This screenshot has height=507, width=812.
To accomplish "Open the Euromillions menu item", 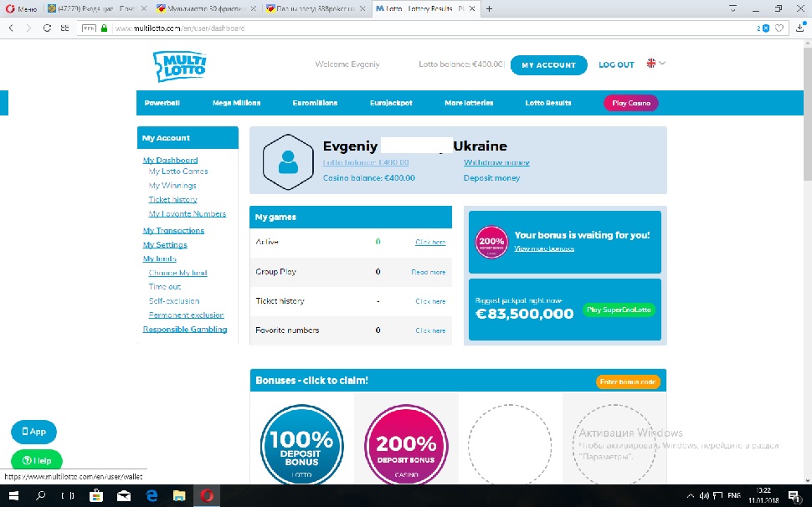I will click(315, 103).
